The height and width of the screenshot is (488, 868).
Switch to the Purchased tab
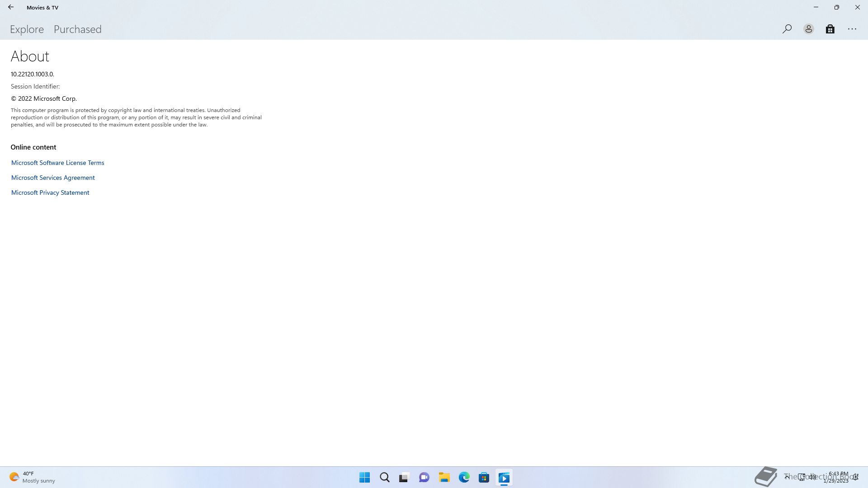pos(77,29)
